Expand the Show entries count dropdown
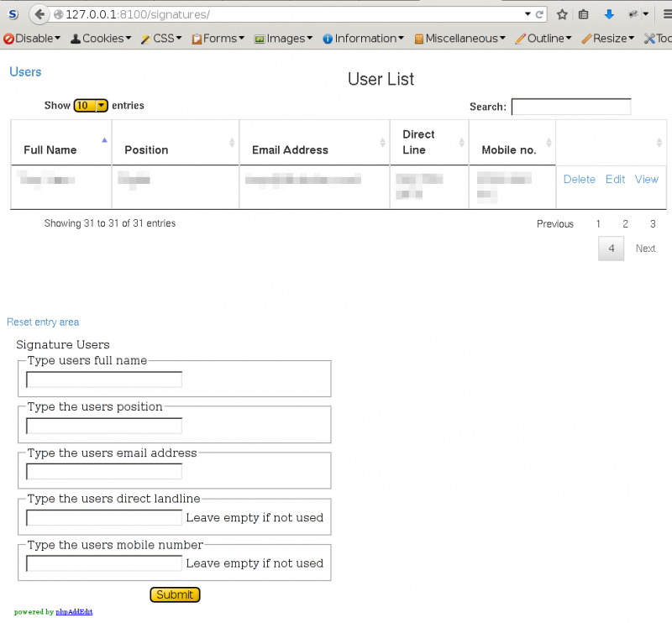672x623 pixels. [x=92, y=106]
